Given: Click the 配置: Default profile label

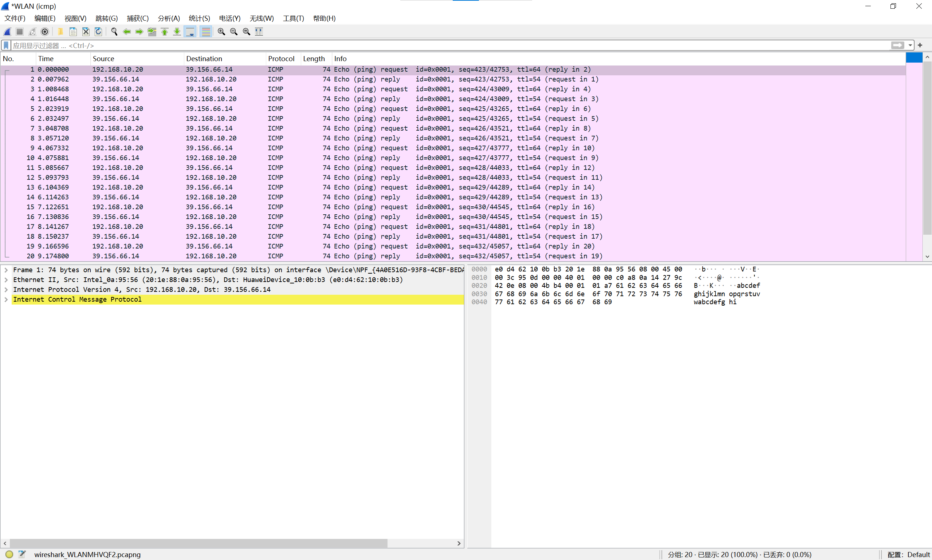Looking at the screenshot, I should pos(908,554).
